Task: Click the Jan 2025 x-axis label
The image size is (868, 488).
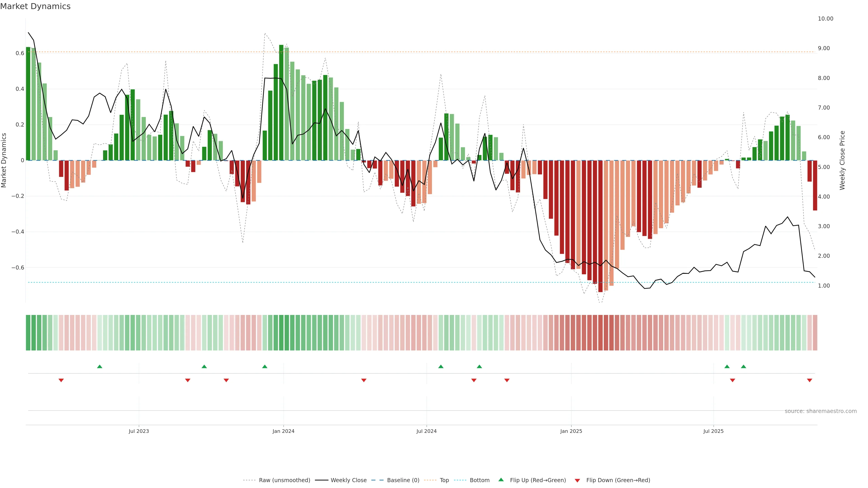Action: [x=571, y=431]
